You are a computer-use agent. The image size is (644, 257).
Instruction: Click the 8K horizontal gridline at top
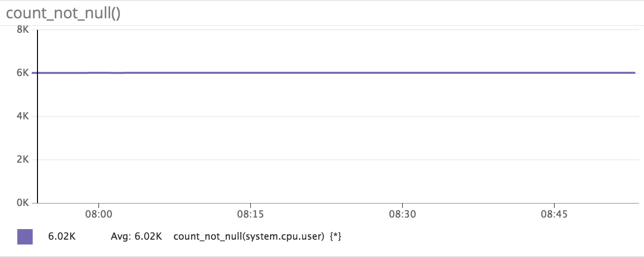336,30
